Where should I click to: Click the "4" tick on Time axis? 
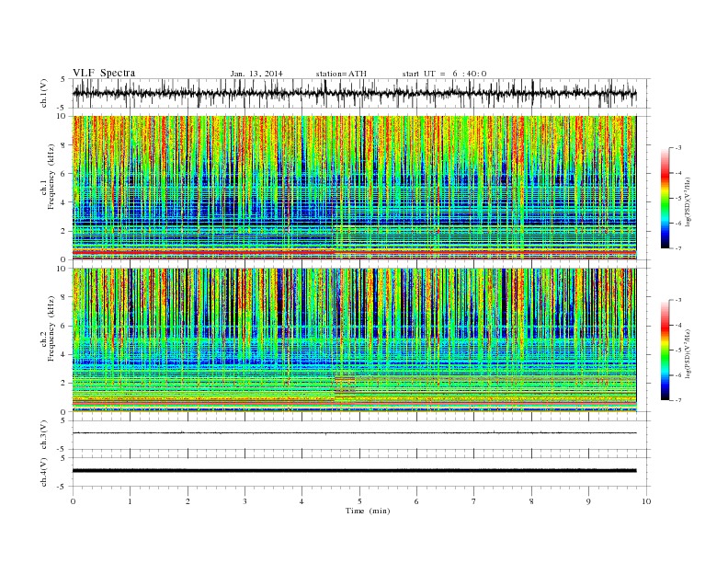302,501
